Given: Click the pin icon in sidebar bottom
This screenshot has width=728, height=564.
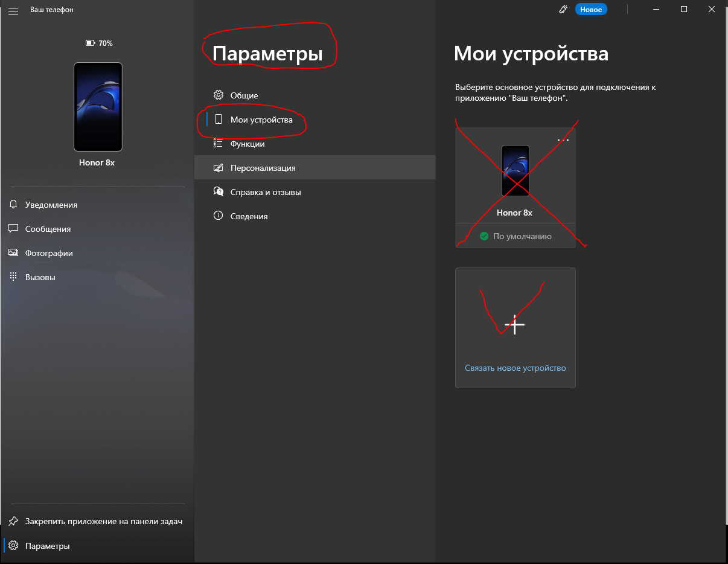Looking at the screenshot, I should (13, 521).
